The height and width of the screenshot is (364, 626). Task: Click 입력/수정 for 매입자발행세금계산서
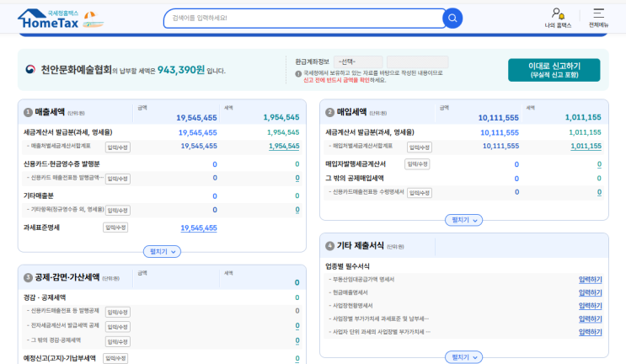tap(417, 164)
